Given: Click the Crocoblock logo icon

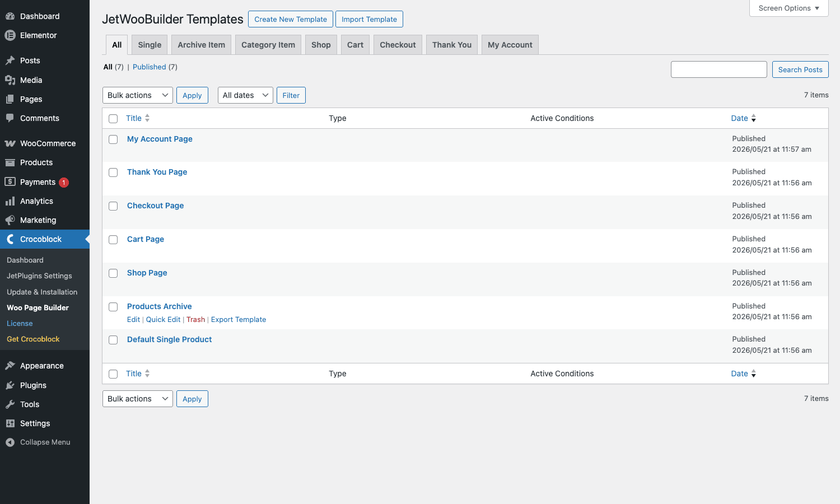Looking at the screenshot, I should pyautogui.click(x=10, y=239).
